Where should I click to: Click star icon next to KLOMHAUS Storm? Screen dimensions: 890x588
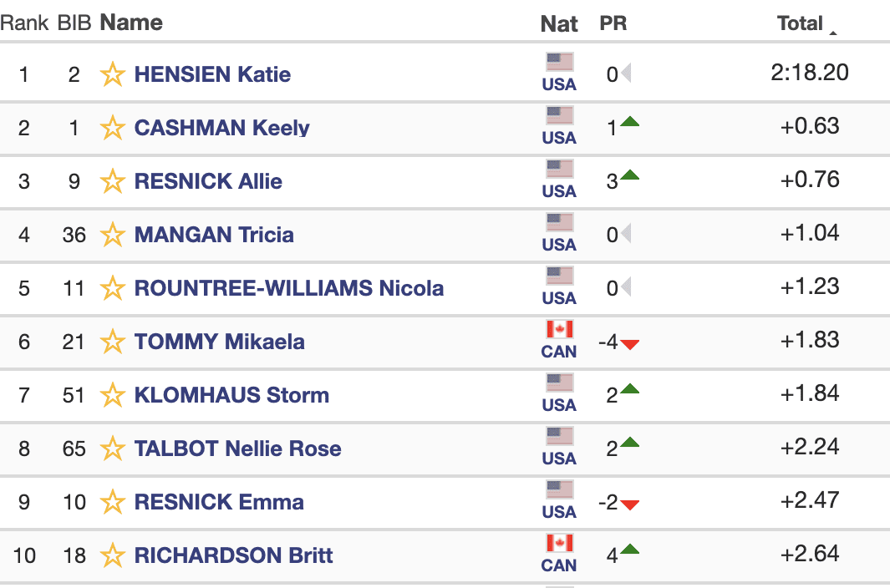tap(113, 396)
